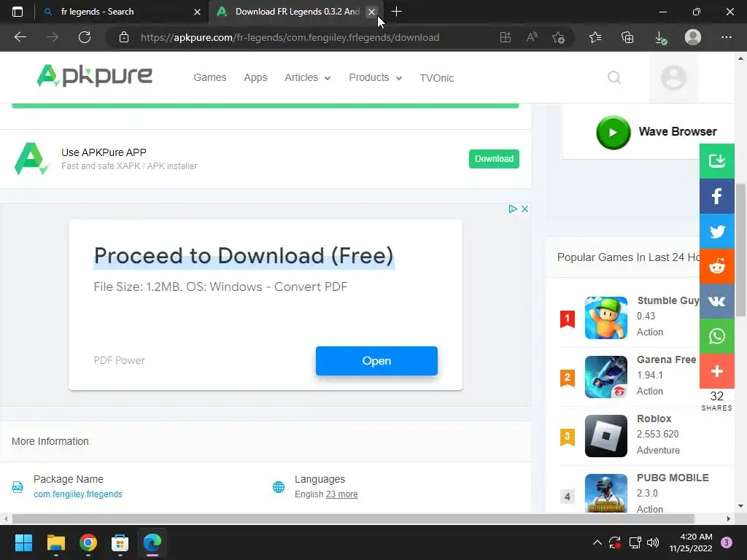Screen dimensions: 747x560
Task: Go back to the previous page
Action: 20,37
